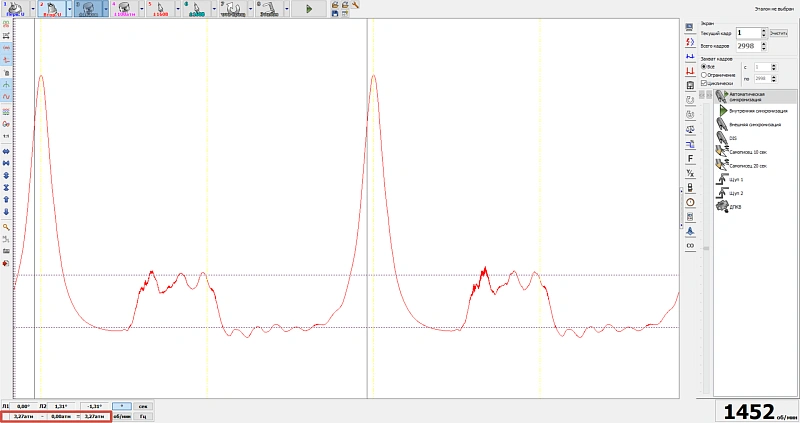Increase current frame stepper value

coord(764,31)
